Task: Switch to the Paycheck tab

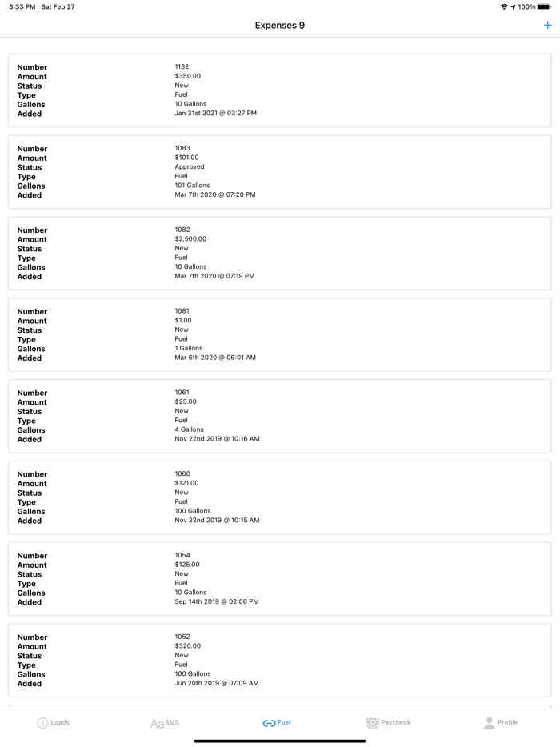Action: point(388,722)
